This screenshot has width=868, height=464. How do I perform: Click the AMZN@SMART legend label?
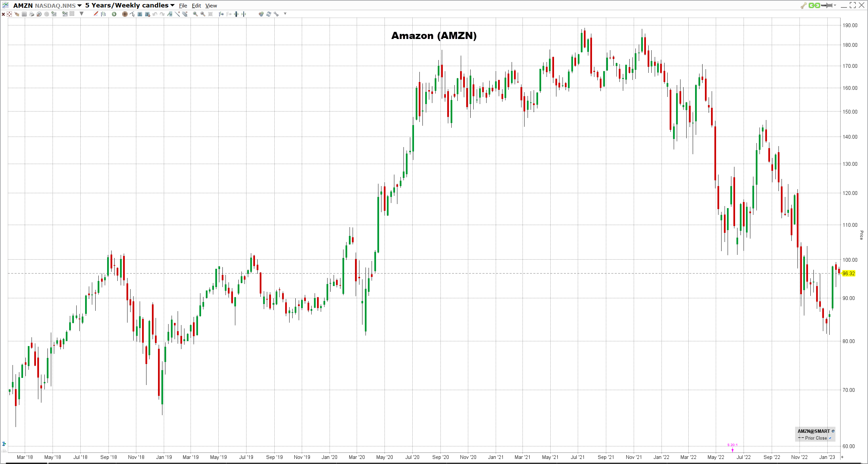click(x=813, y=431)
